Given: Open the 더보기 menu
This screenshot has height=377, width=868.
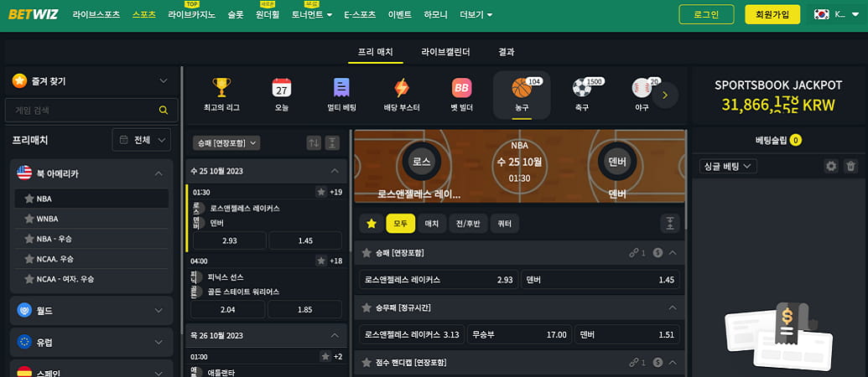Looking at the screenshot, I should [x=476, y=15].
